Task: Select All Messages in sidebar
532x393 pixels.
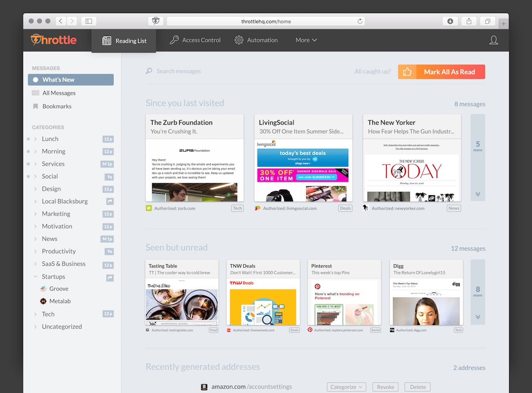Action: 59,93
